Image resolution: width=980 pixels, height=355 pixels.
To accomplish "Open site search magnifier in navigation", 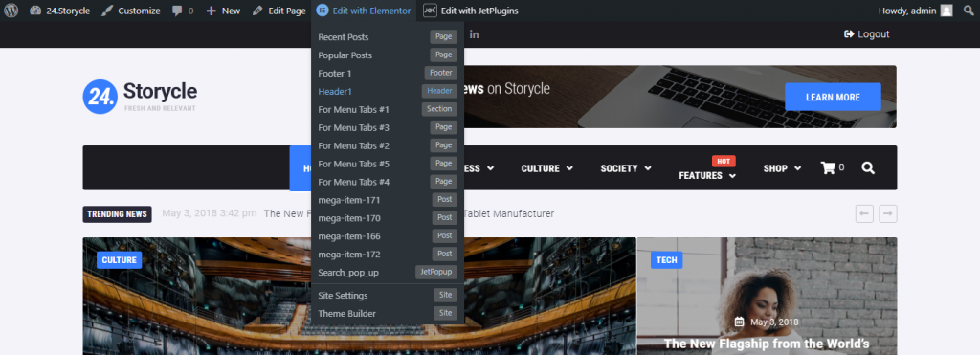I will (867, 167).
